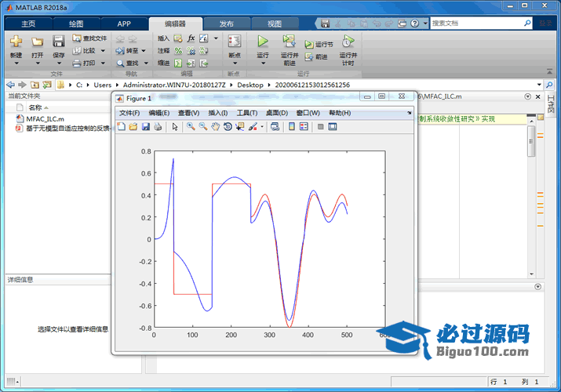The image size is (561, 392).
Task: Switch to the Publish (发布) tab
Action: [227, 24]
